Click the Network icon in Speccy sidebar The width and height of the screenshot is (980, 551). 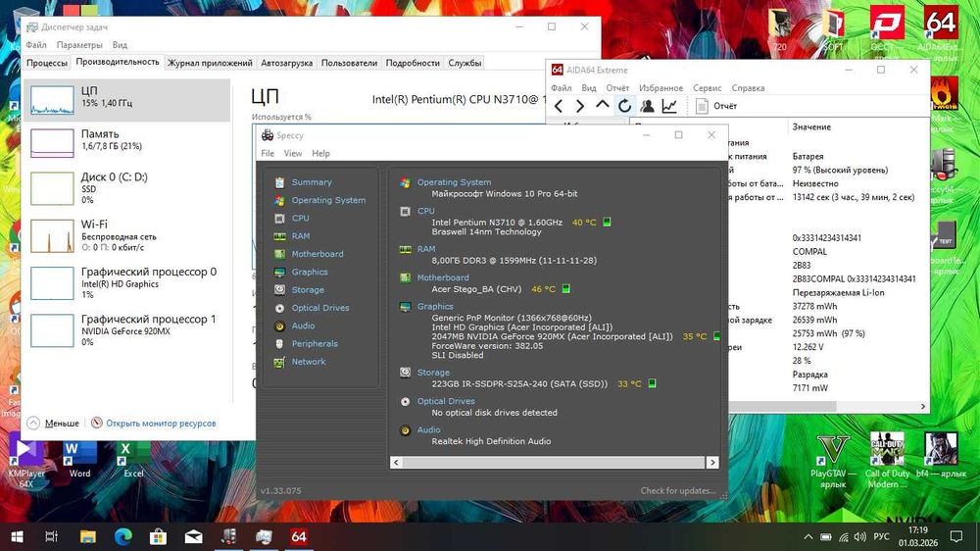pos(279,362)
